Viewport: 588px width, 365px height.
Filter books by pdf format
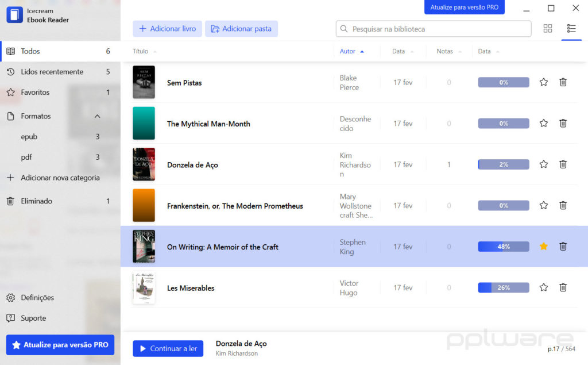click(x=28, y=157)
